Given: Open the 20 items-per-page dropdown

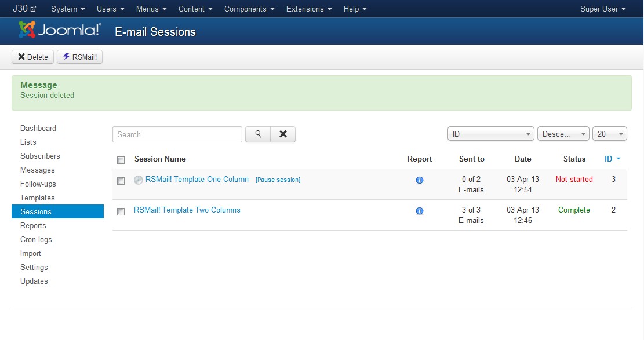Looking at the screenshot, I should pyautogui.click(x=610, y=134).
